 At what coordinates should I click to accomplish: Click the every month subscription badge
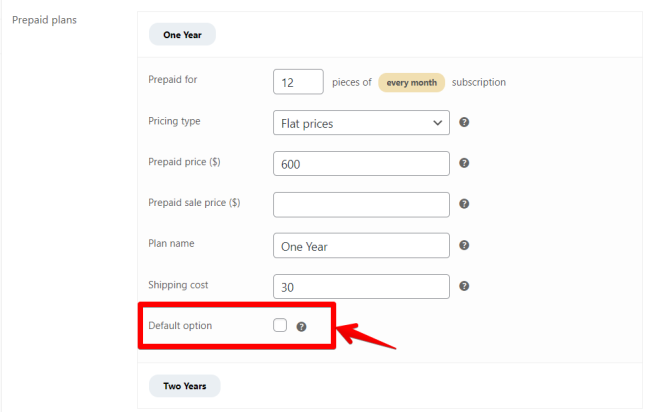pos(411,82)
